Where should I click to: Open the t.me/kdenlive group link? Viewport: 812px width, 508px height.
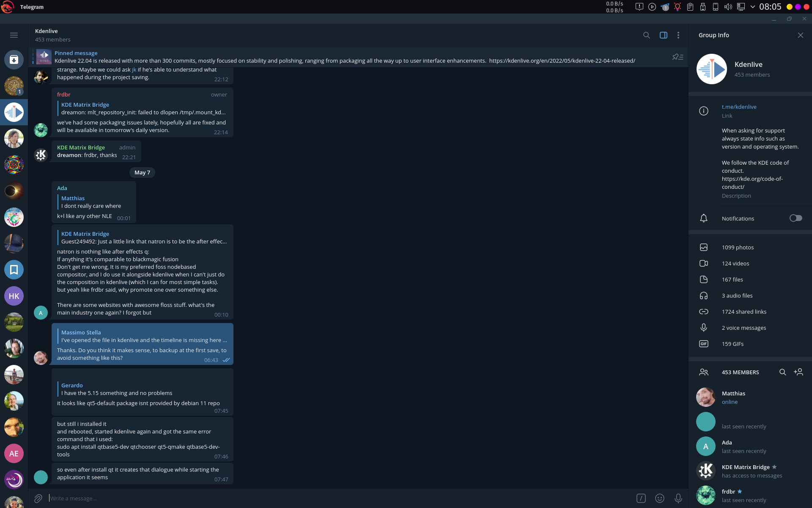point(739,106)
